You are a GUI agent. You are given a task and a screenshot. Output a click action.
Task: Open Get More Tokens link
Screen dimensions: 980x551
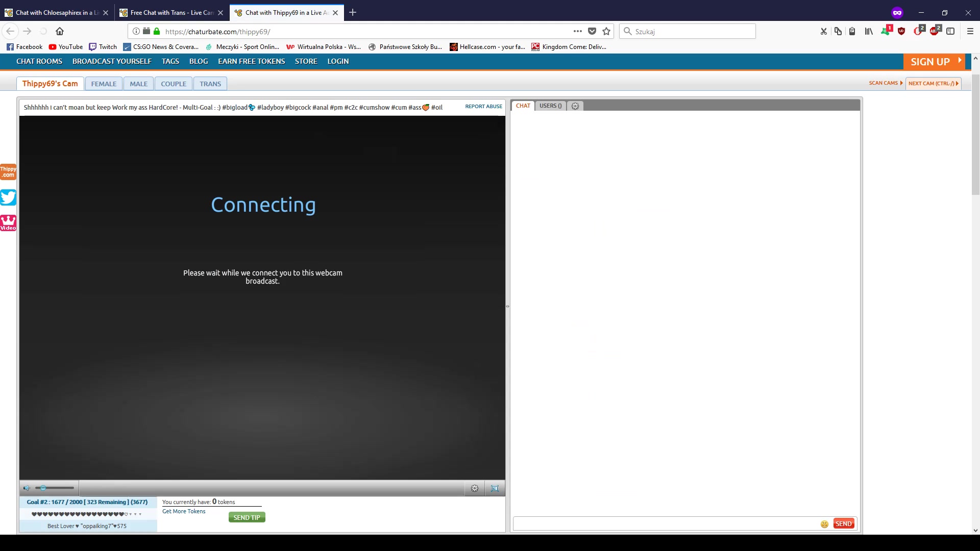tap(184, 511)
